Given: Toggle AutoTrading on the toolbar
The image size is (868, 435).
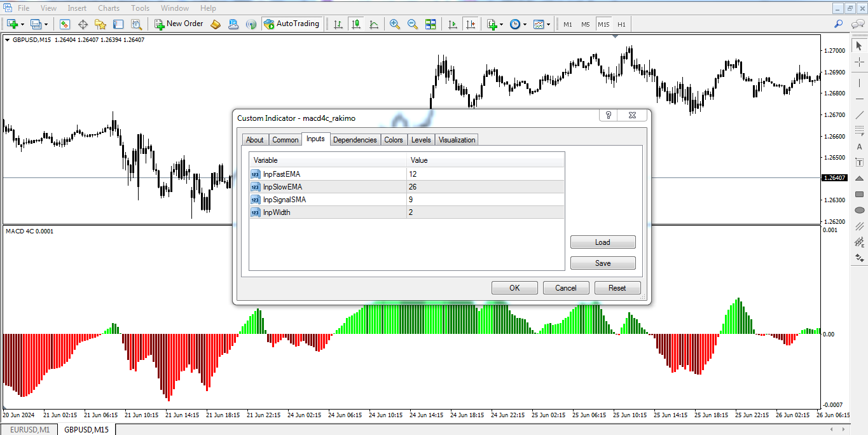Looking at the screenshot, I should (x=292, y=24).
